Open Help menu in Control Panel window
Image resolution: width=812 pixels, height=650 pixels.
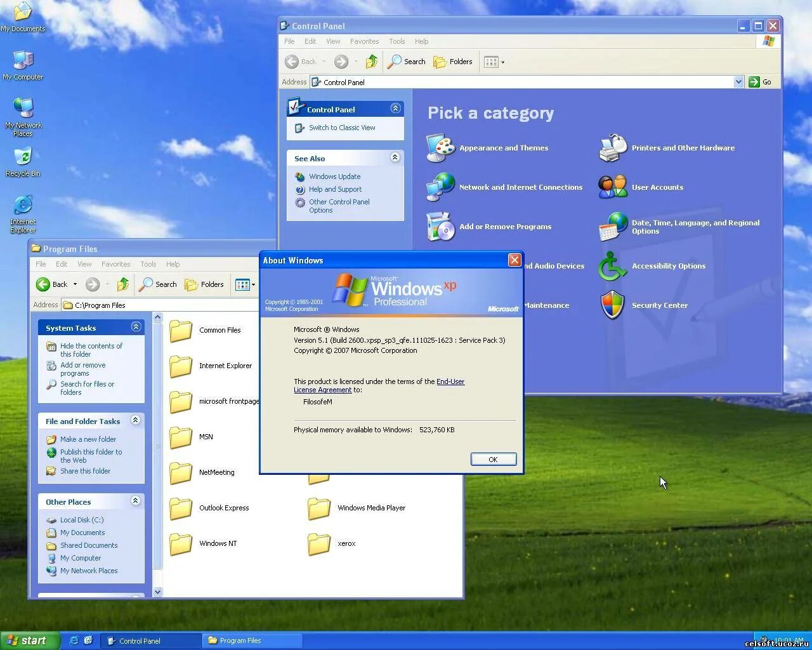point(421,41)
